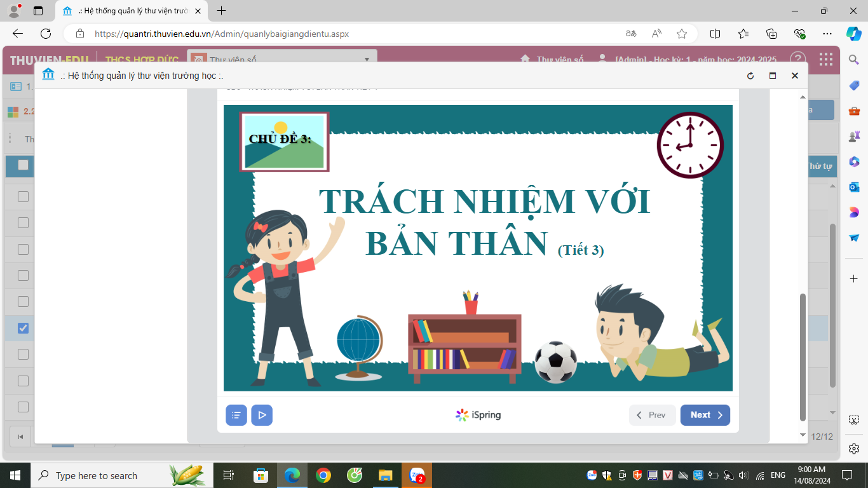Click the Prev slide button
868x488 pixels.
653,415
